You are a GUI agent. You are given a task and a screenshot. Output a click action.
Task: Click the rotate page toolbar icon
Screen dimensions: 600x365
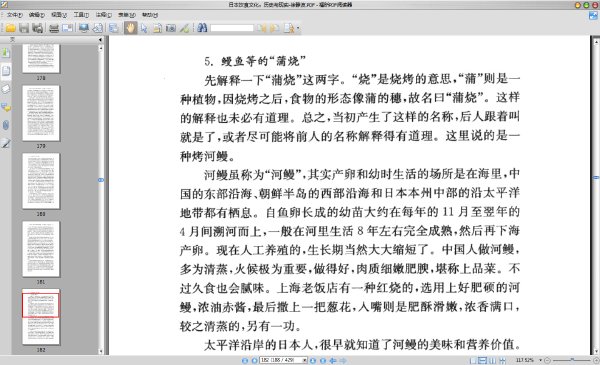pos(98,28)
